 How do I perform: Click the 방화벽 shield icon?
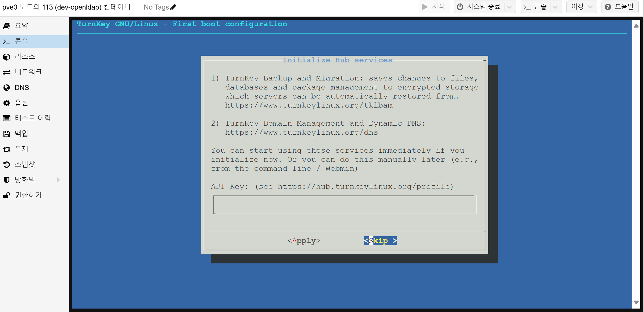tap(7, 180)
